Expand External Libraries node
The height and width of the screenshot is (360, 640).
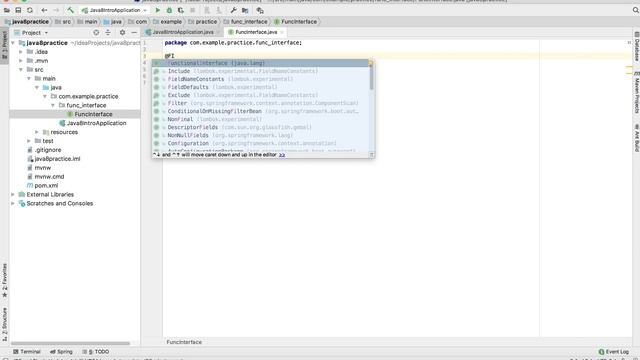(x=13, y=195)
